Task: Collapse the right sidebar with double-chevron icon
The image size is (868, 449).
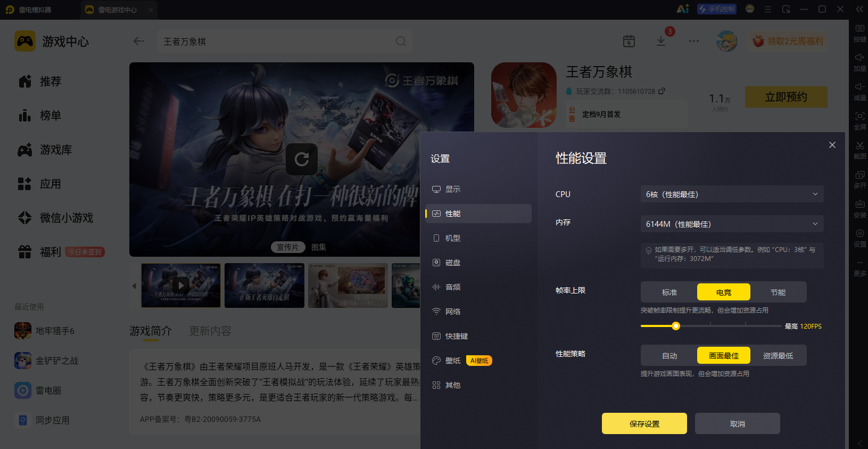Action: pos(859,9)
